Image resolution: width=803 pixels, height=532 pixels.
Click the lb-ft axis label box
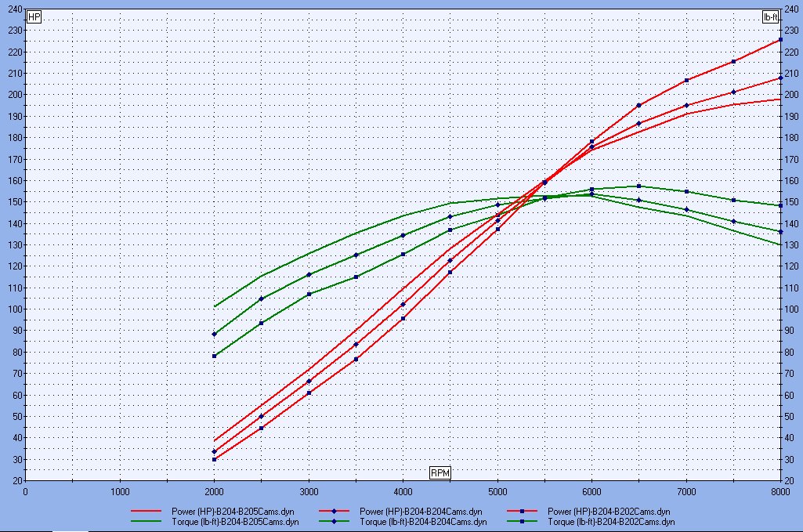[770, 17]
